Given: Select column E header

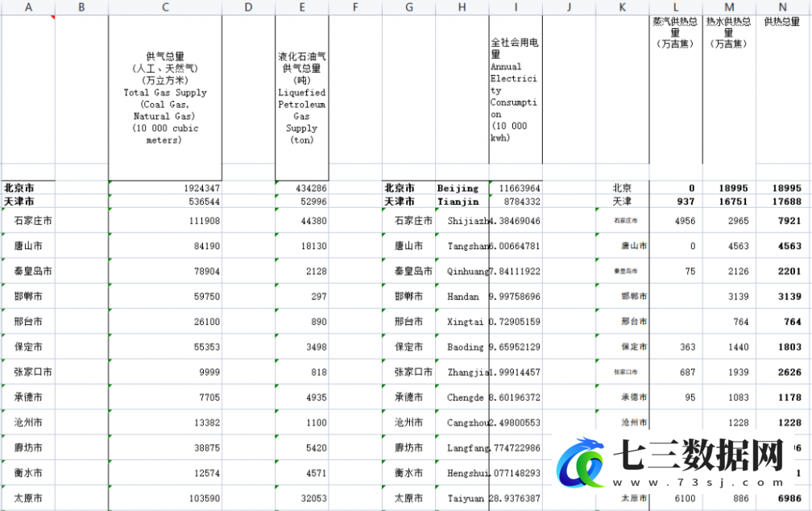Looking at the screenshot, I should tap(302, 7).
